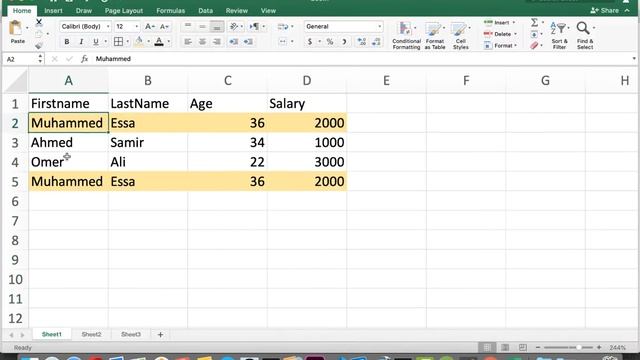Apply currency dollar format

pos(310,42)
